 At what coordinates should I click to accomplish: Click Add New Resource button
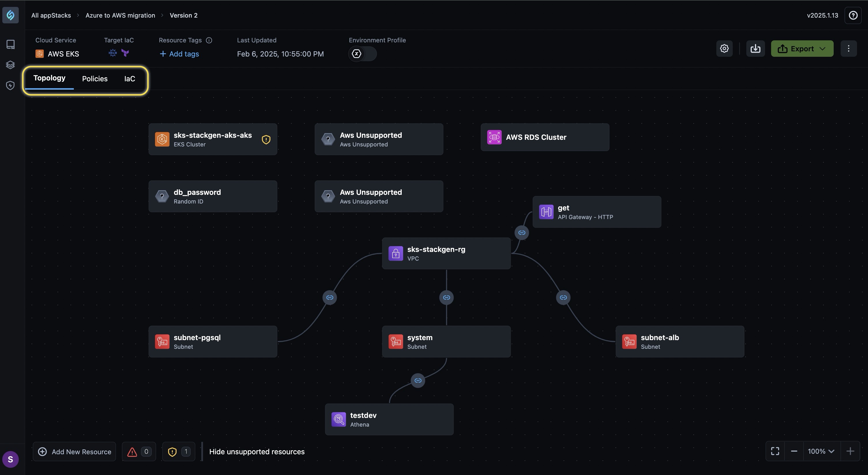click(x=74, y=451)
